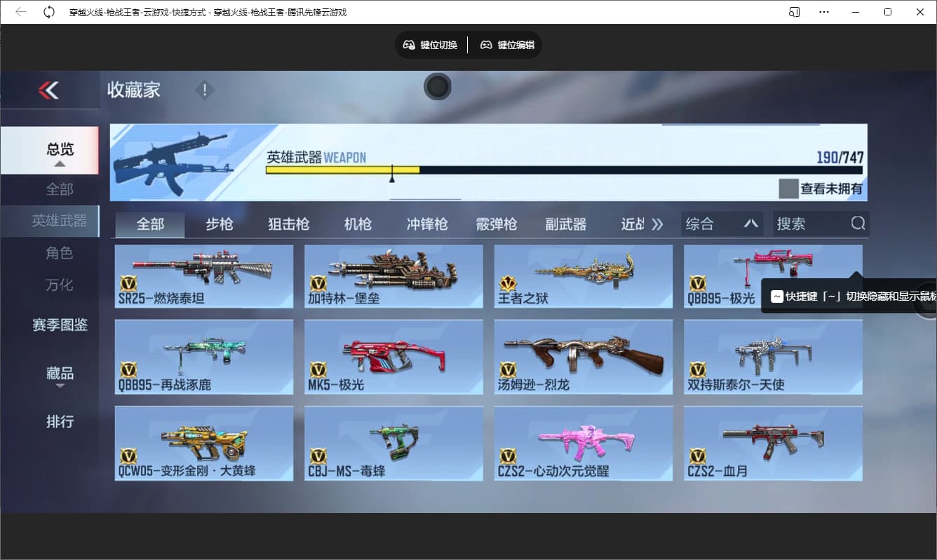Click the V badge on MK5-极光
The height and width of the screenshot is (560, 937).
pos(318,370)
